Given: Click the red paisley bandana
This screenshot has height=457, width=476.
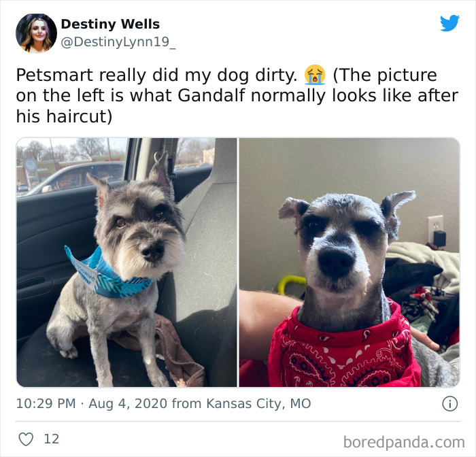Looking at the screenshot, I should tap(344, 348).
